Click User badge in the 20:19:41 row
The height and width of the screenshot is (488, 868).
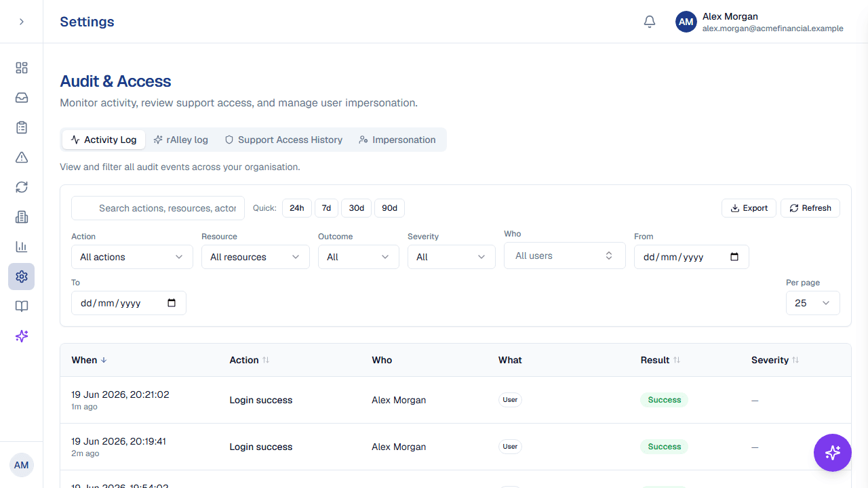click(x=511, y=447)
